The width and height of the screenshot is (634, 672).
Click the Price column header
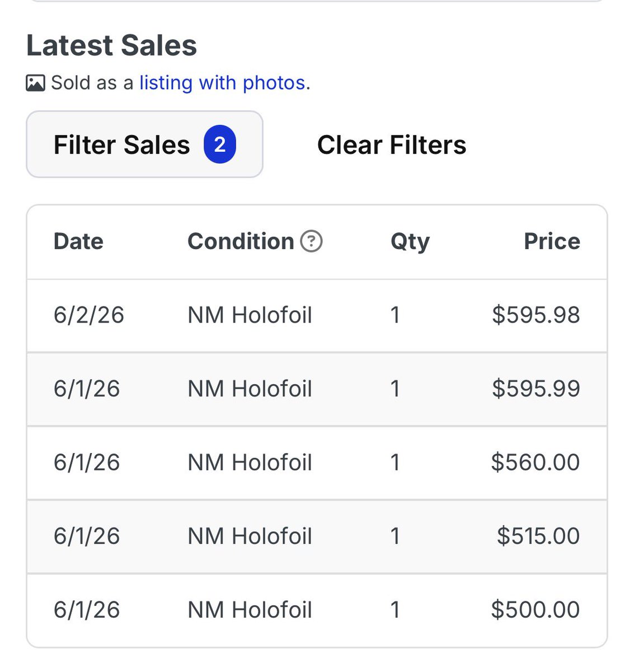pos(552,241)
